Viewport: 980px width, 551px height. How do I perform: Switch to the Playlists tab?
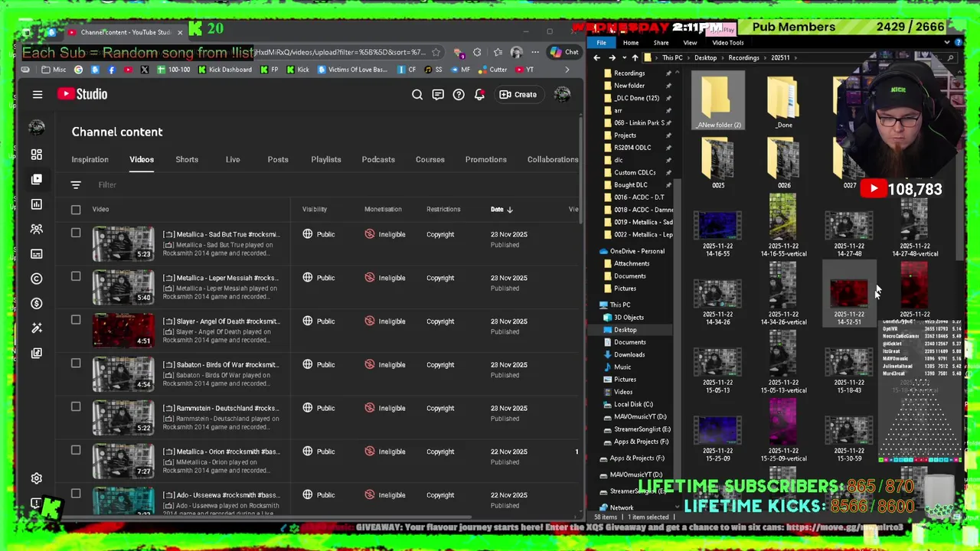pos(326,159)
